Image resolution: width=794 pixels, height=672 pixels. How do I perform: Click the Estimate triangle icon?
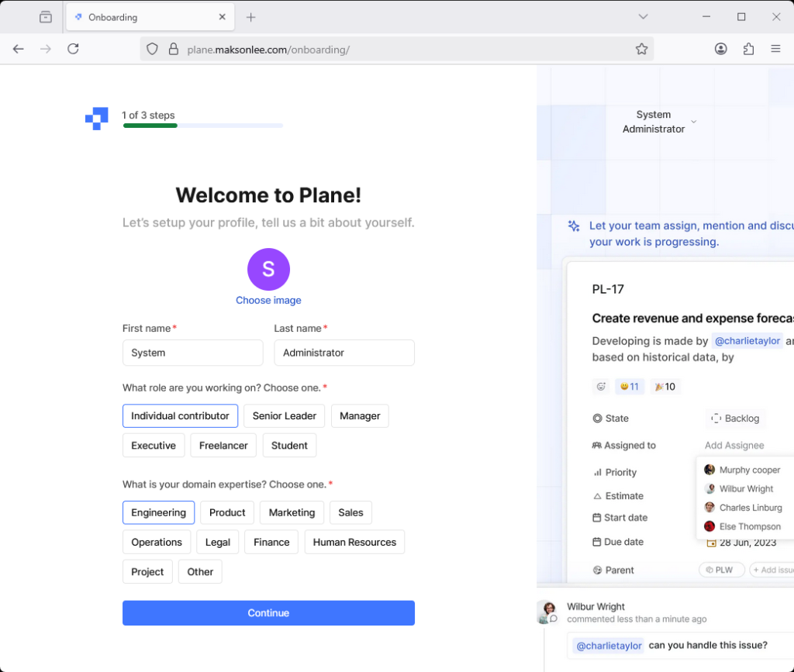click(x=598, y=496)
